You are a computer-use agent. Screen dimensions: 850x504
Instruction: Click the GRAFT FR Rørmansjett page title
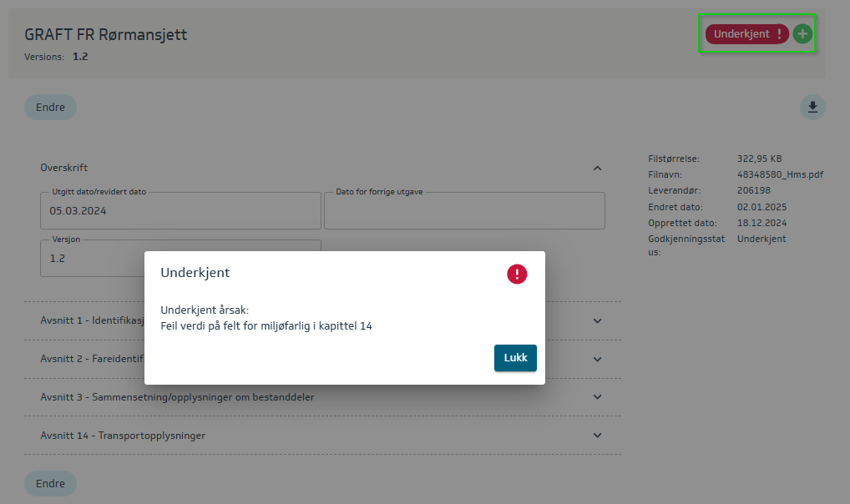(106, 34)
